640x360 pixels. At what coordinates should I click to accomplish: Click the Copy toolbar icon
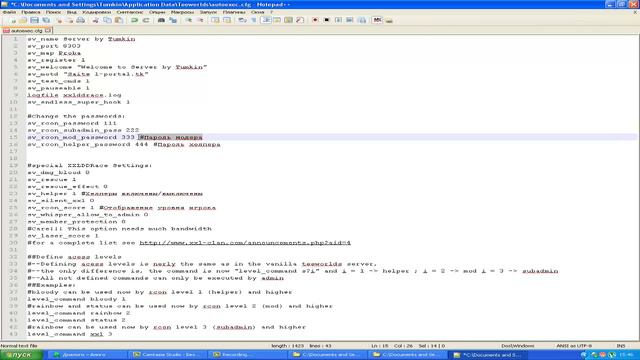(107, 20)
